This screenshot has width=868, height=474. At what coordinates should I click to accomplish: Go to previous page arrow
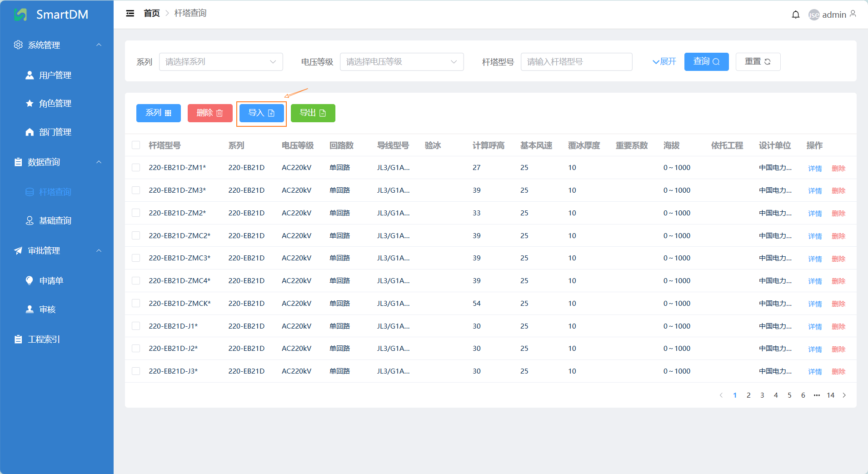(x=721, y=395)
